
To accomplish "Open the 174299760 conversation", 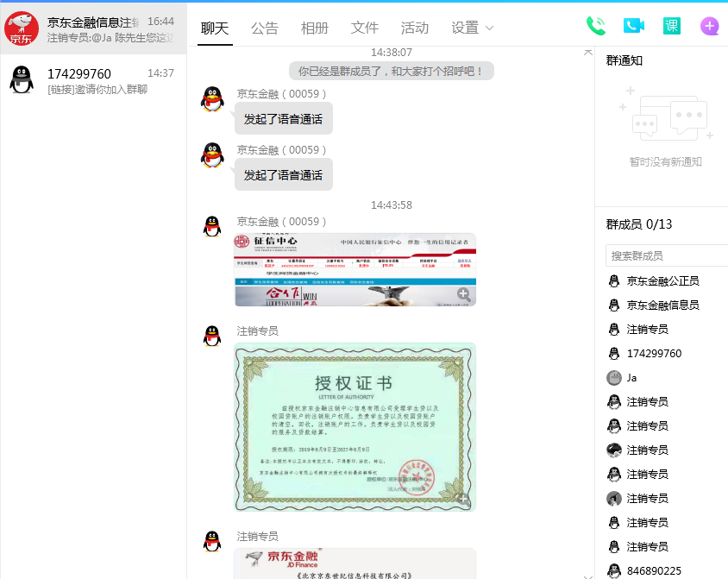I will pyautogui.click(x=93, y=80).
